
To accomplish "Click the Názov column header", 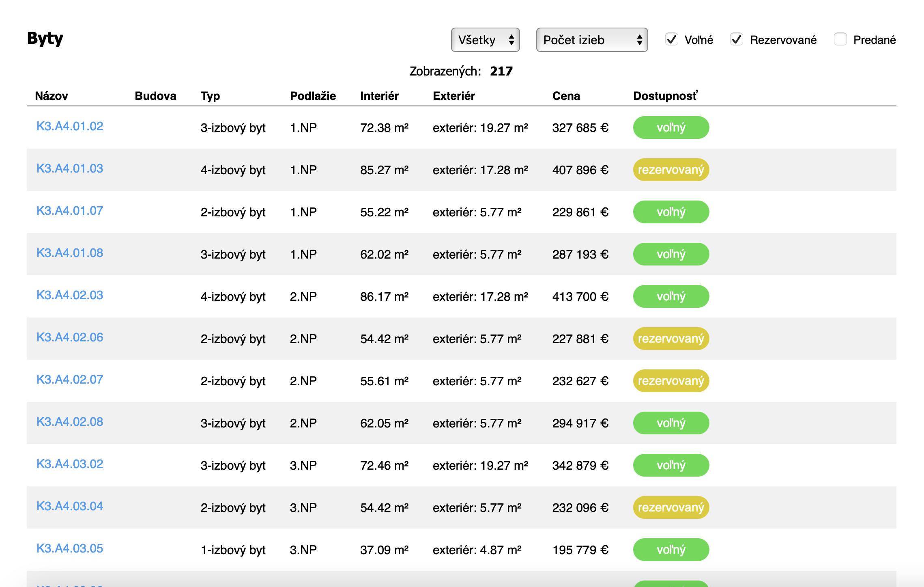I will [x=52, y=96].
